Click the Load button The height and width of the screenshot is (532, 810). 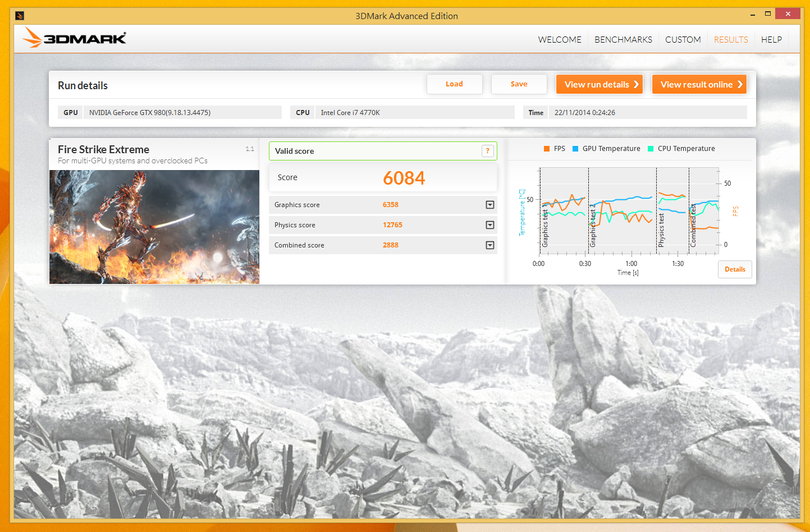click(455, 84)
